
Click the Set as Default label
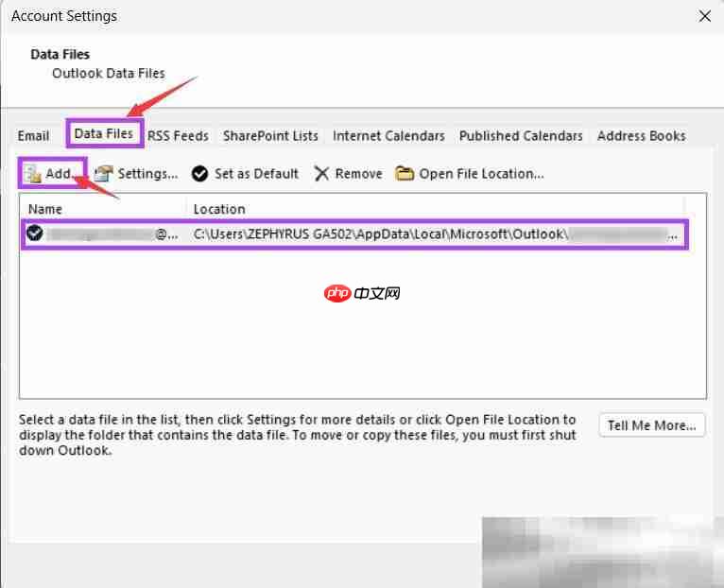256,174
